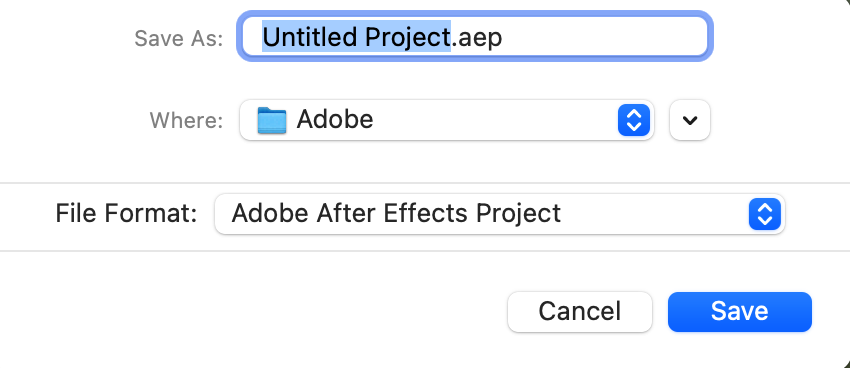
Task: Place cursor in the .aep extension
Action: tap(477, 37)
